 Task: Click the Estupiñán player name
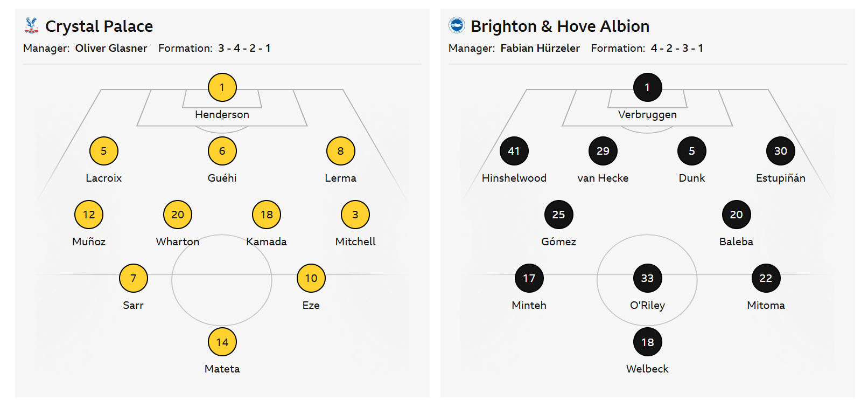[780, 178]
